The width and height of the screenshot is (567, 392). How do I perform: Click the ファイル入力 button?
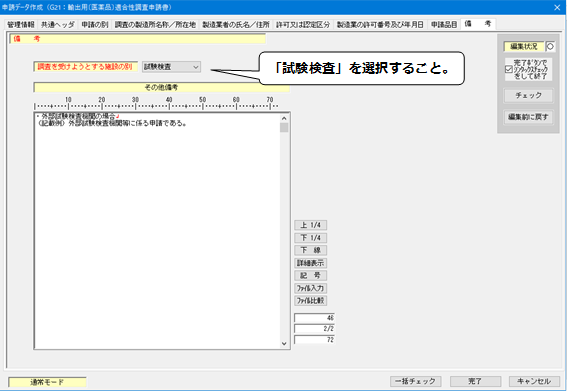coord(311,288)
